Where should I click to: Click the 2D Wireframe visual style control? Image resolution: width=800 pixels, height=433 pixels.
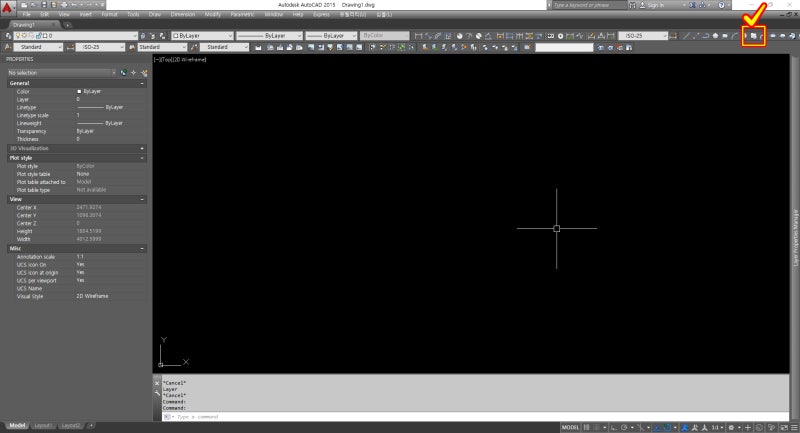tap(189, 60)
